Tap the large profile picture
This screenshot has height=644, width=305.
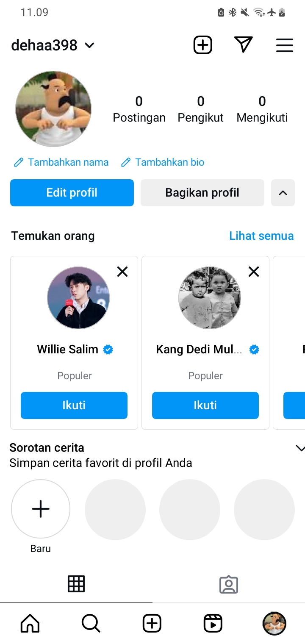pos(53,109)
